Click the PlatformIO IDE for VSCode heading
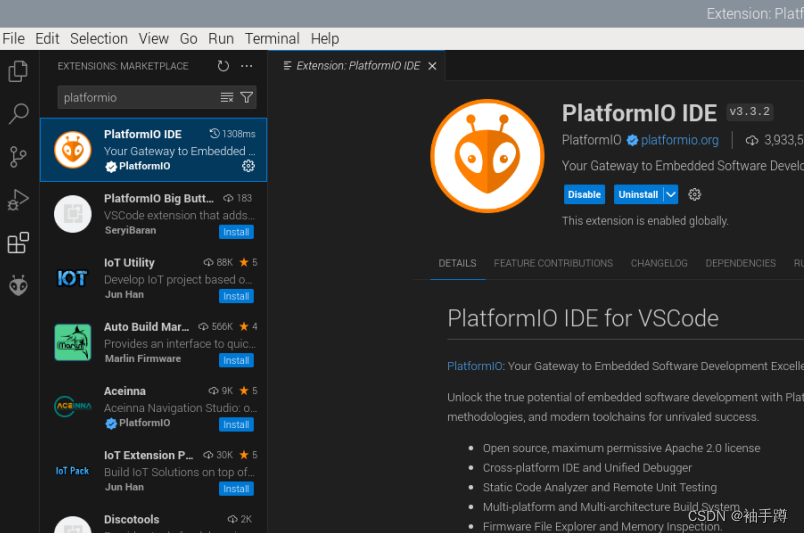 coord(582,318)
